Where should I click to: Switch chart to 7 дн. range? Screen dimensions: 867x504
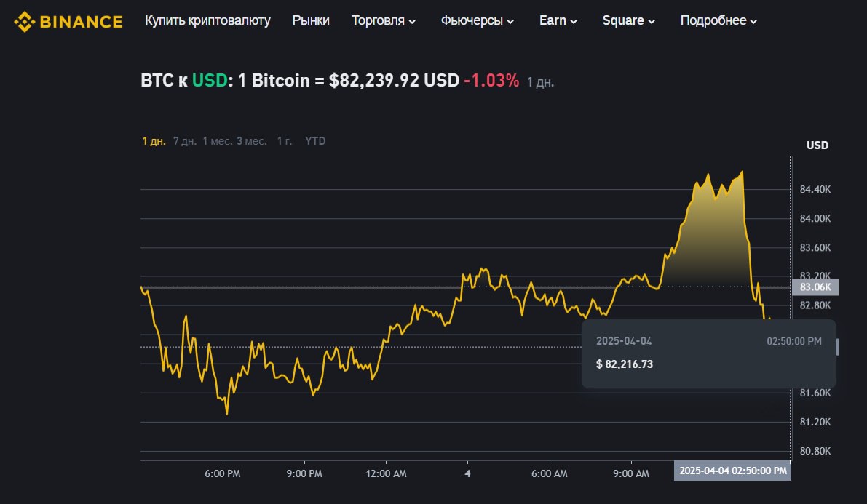pos(185,141)
